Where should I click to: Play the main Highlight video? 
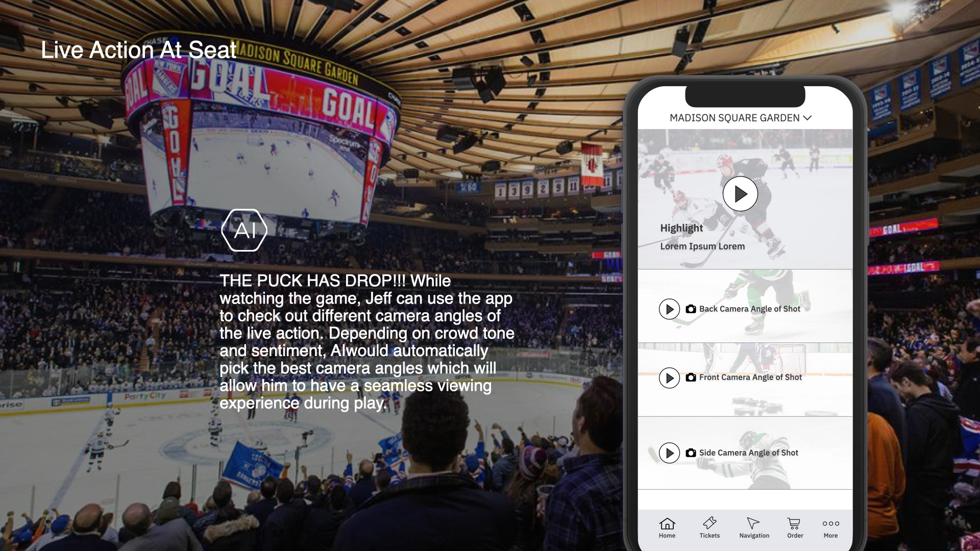pos(740,194)
